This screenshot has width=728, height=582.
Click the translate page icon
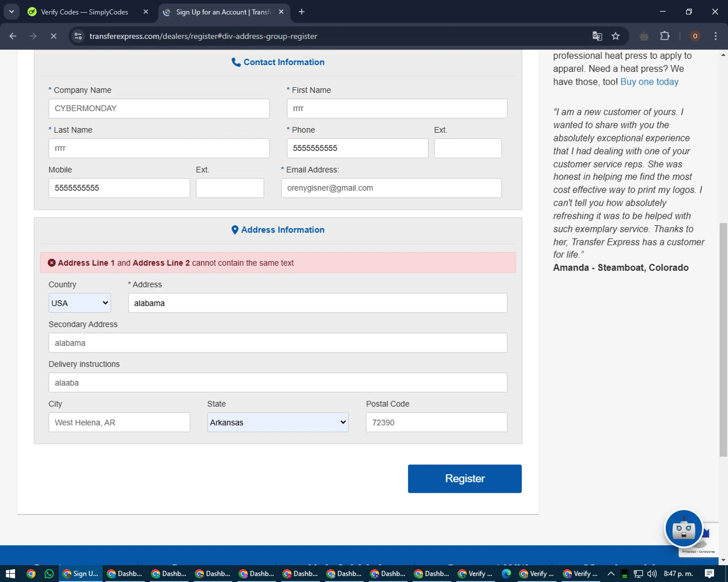coord(597,36)
